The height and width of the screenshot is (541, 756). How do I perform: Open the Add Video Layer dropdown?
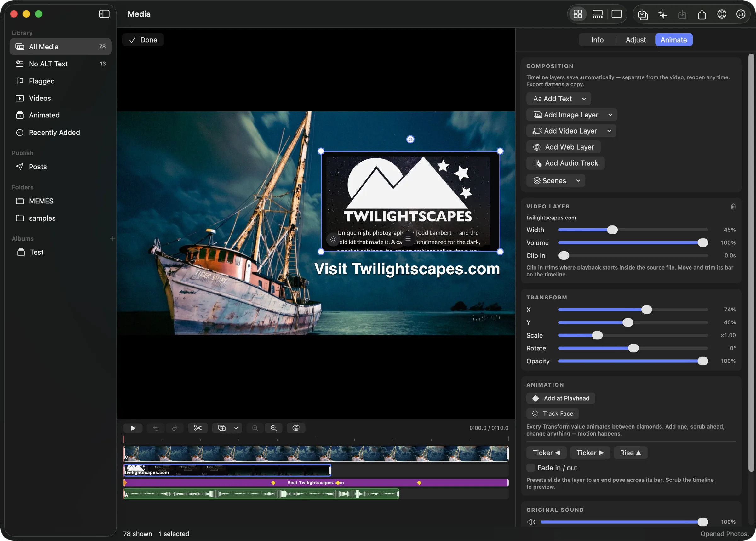pyautogui.click(x=571, y=131)
